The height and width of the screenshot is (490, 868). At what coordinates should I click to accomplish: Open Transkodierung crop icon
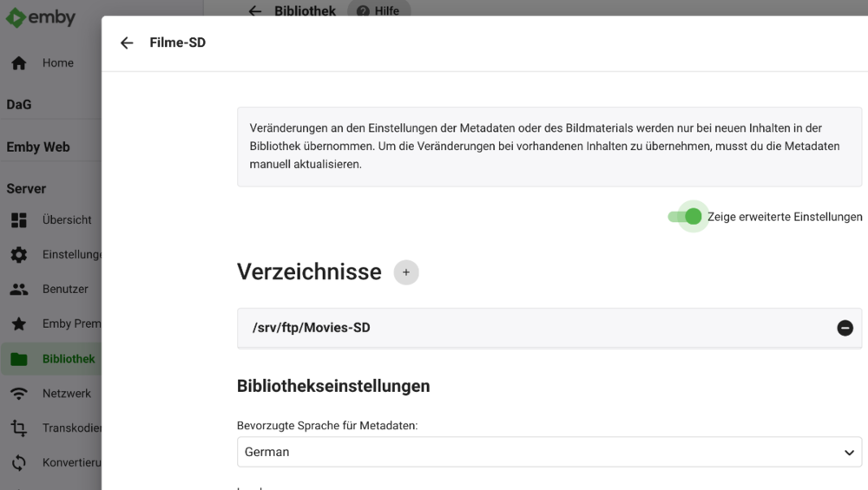click(x=19, y=428)
